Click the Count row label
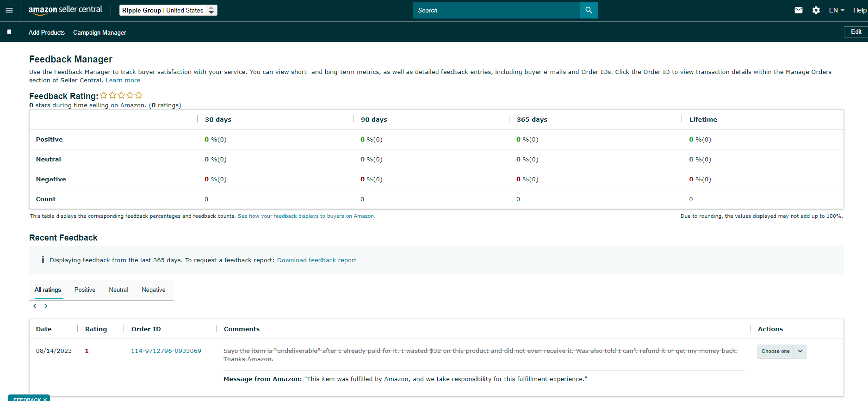 (46, 199)
